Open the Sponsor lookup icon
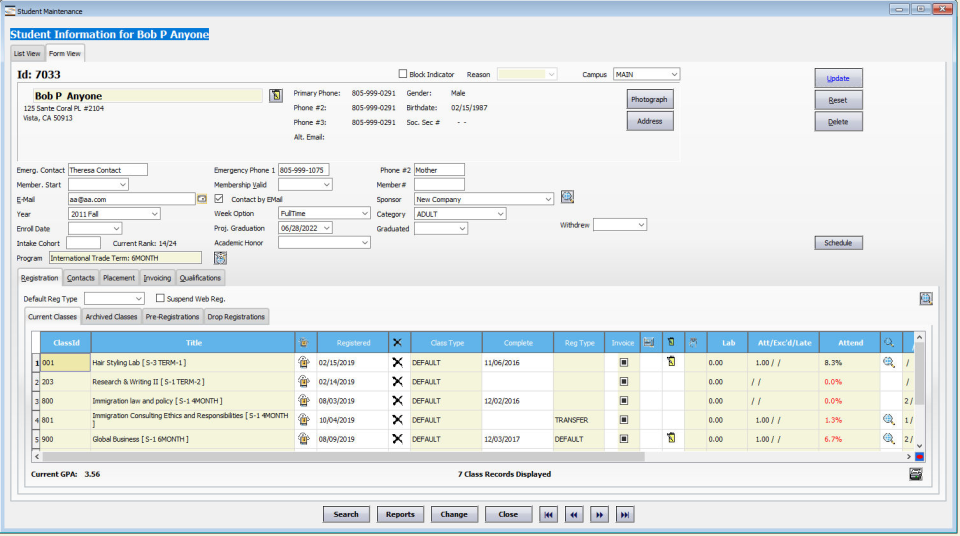The height and width of the screenshot is (536, 960). (568, 197)
